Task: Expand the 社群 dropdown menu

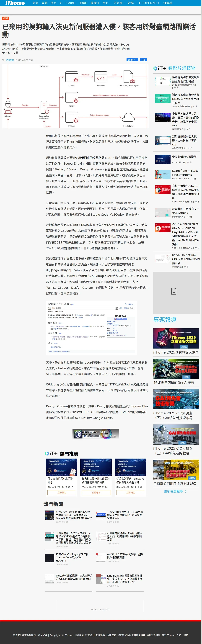Action: 132,3
